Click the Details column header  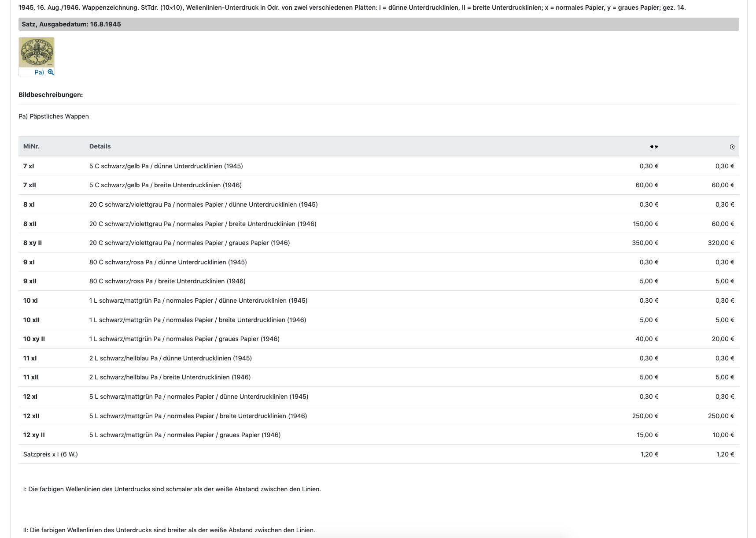[x=100, y=146]
